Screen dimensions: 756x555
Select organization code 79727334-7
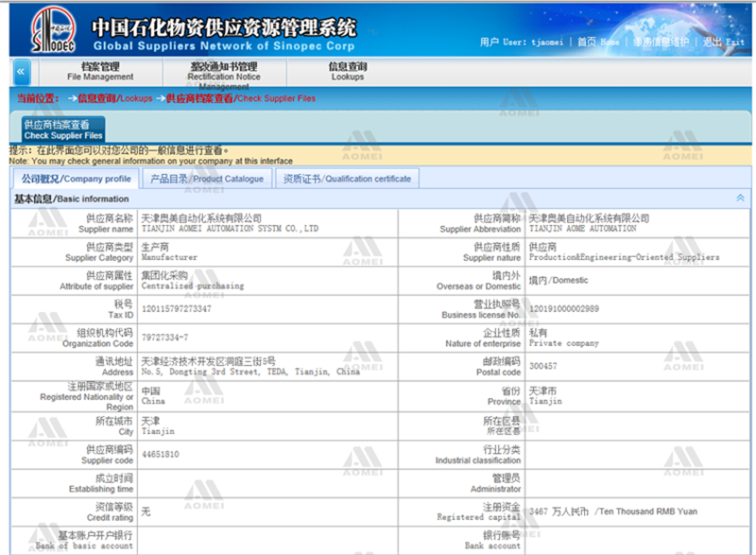click(x=164, y=338)
